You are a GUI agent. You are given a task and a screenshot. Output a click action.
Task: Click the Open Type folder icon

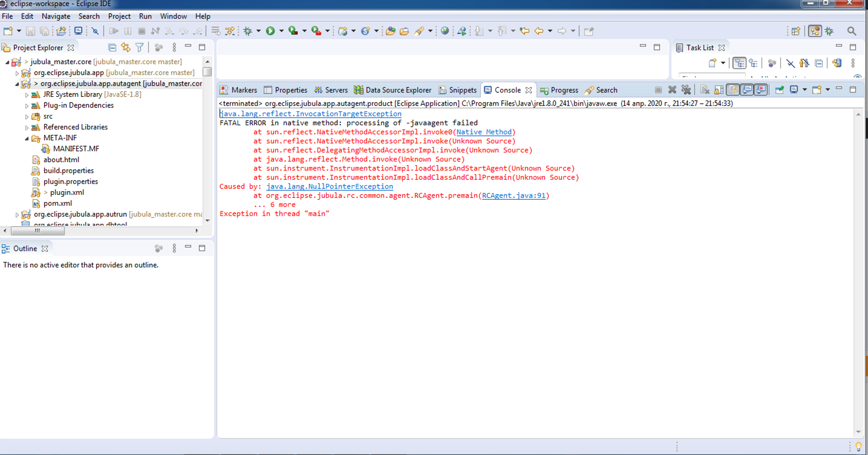[390, 31]
